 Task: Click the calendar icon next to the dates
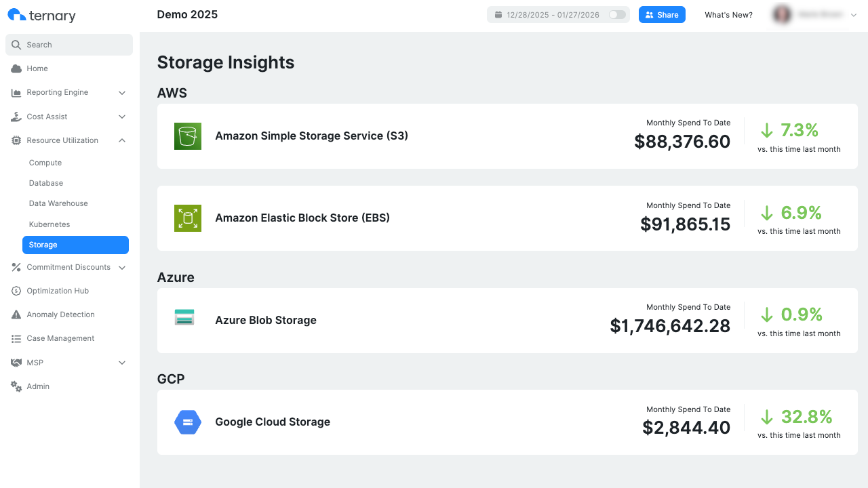[x=497, y=14]
